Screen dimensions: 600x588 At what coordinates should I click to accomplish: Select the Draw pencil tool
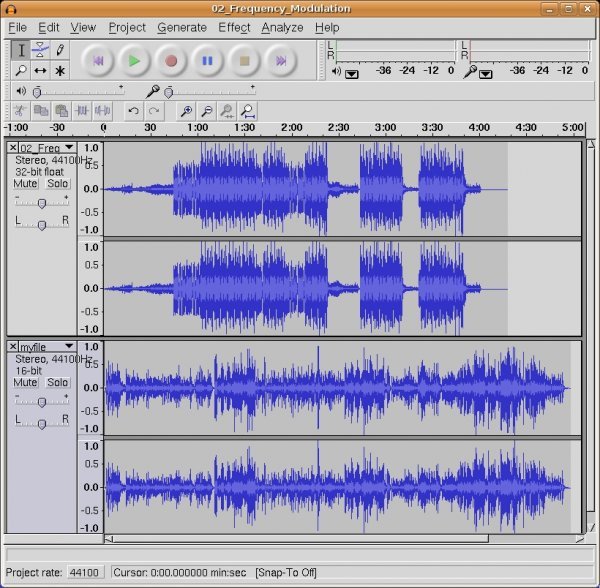coord(60,49)
